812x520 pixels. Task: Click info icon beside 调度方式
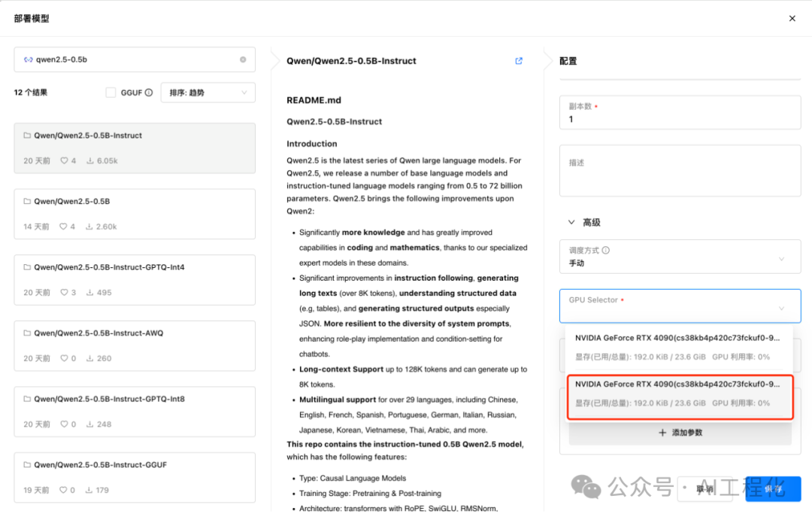point(605,250)
